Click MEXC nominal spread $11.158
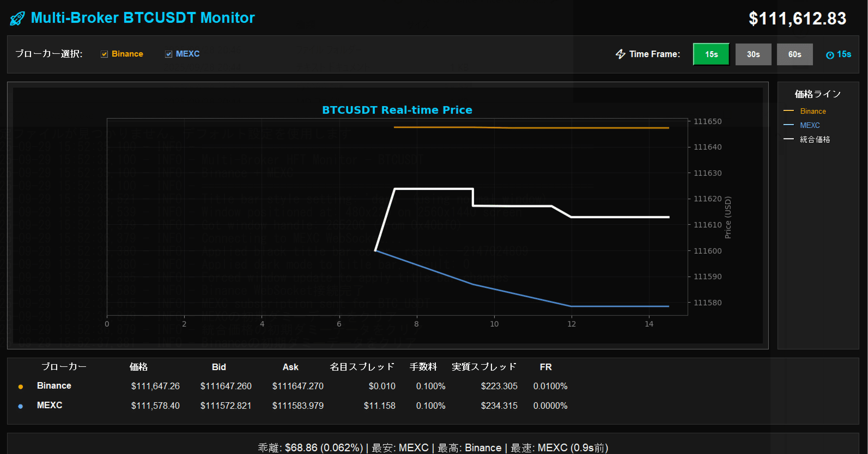This screenshot has width=868, height=454. [380, 406]
